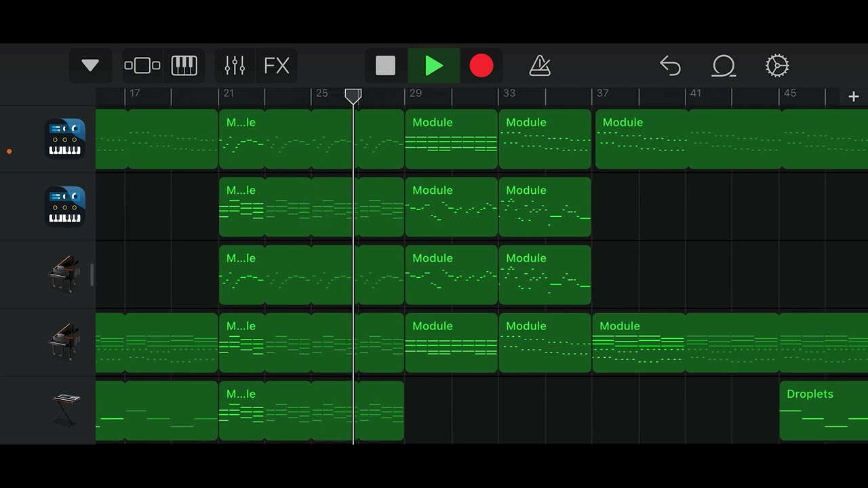Toggle the metronome
868x488 pixels.
pos(540,66)
